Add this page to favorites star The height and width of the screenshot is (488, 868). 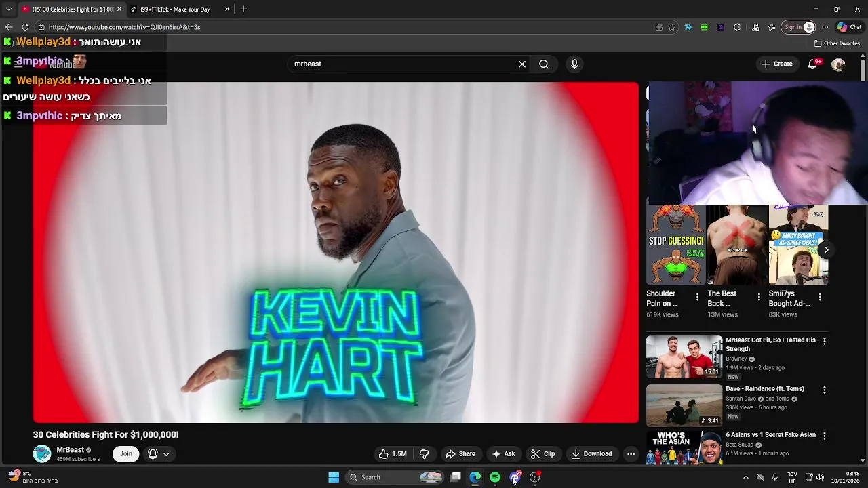coord(672,27)
